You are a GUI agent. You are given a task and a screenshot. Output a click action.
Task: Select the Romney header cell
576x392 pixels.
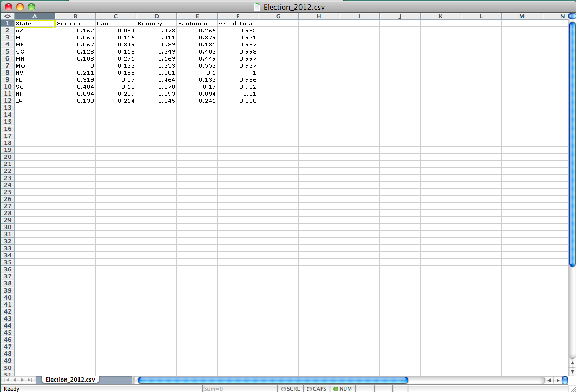[x=156, y=24]
